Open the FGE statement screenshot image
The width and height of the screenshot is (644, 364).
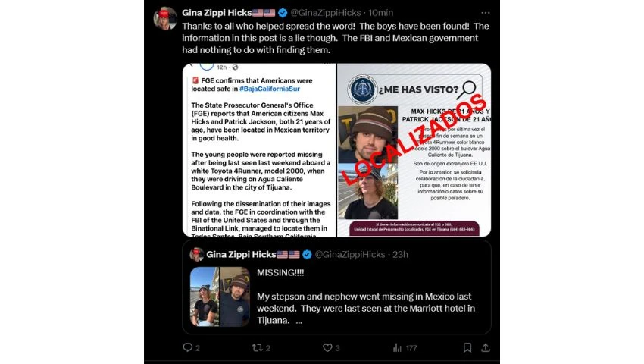coord(259,150)
